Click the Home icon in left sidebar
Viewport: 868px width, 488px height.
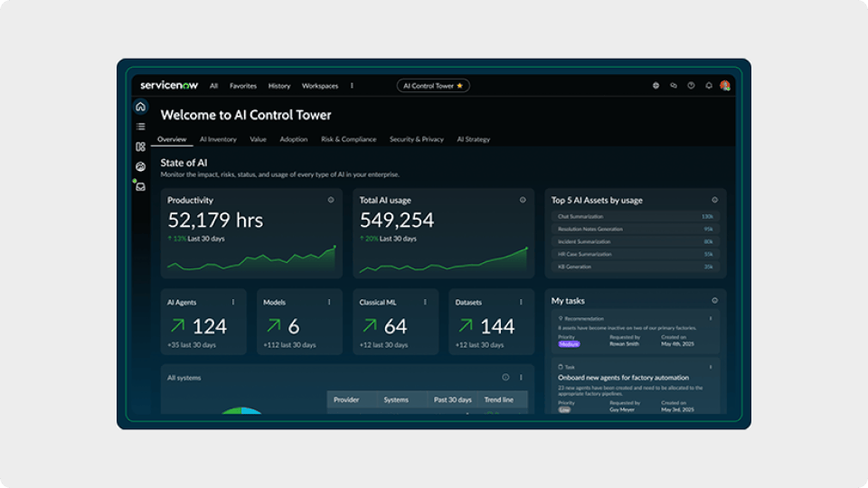[x=140, y=107]
